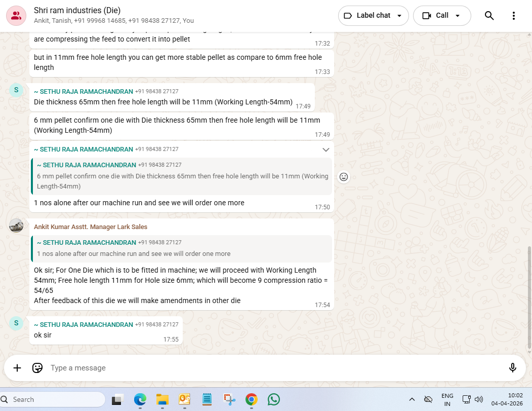This screenshot has height=411, width=532.
Task: Click the Type a message field
Action: pyautogui.click(x=273, y=368)
